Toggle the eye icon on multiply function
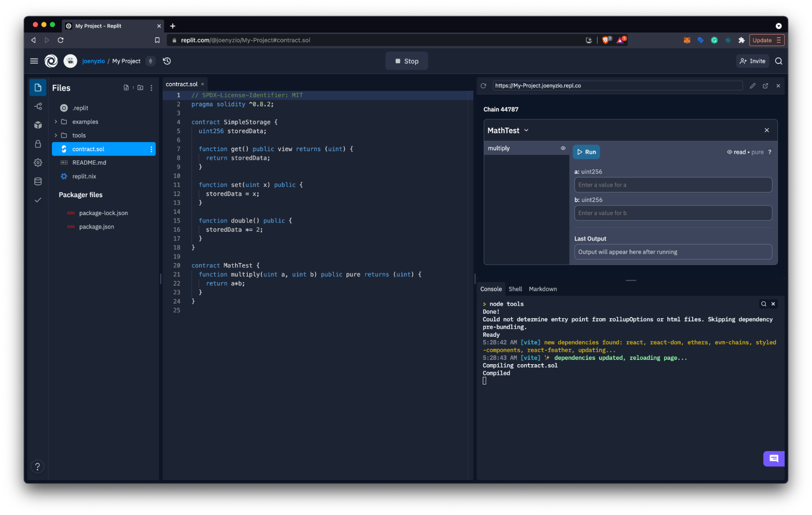The image size is (812, 515). (563, 148)
